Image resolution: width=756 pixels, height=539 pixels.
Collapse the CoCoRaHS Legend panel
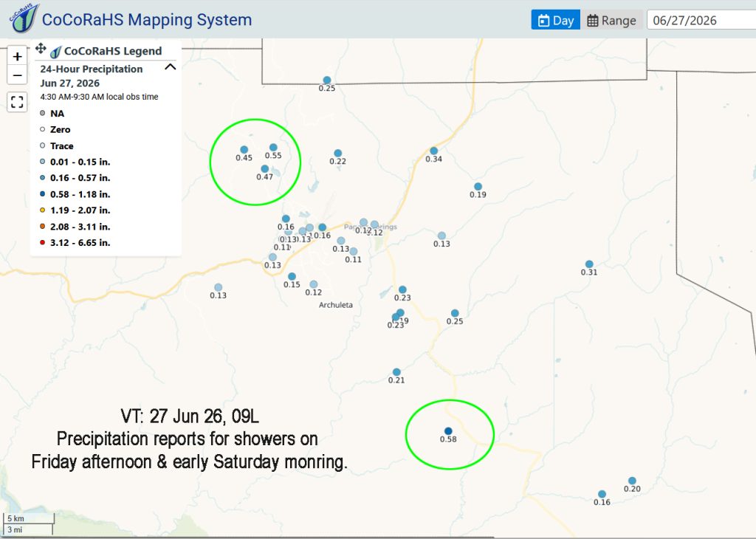(171, 67)
